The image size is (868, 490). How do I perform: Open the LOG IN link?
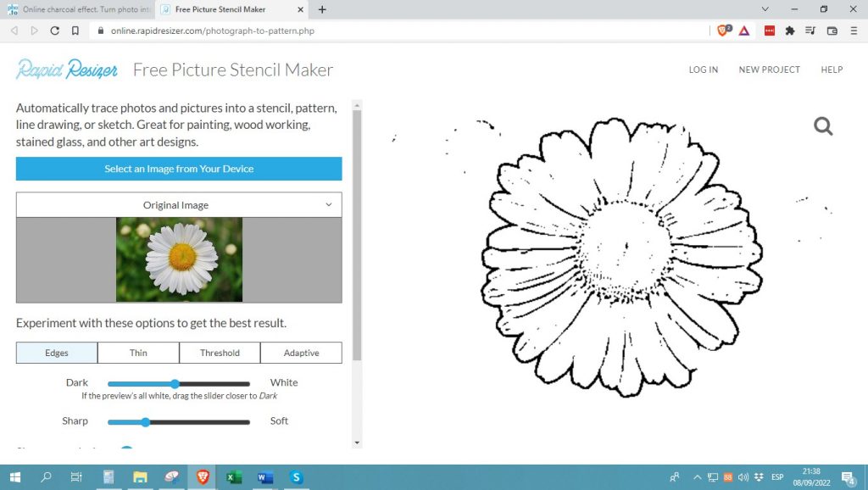point(703,70)
